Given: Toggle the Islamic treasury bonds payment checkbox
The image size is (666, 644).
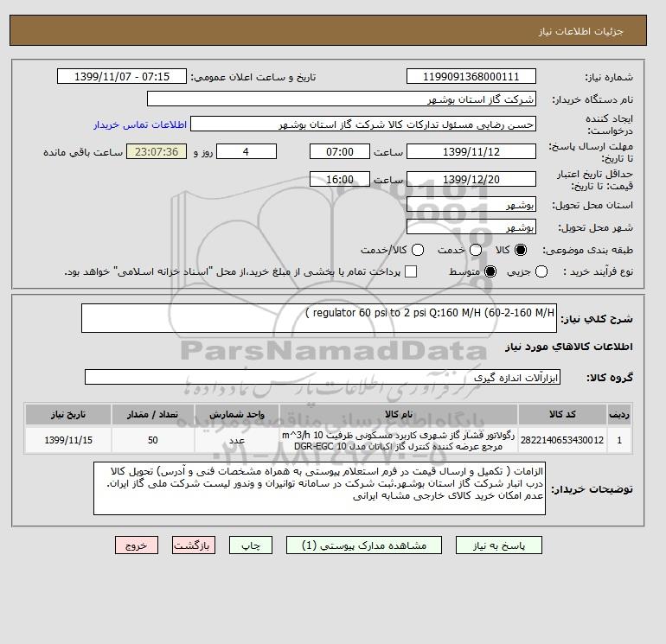Looking at the screenshot, I should tap(411, 271).
